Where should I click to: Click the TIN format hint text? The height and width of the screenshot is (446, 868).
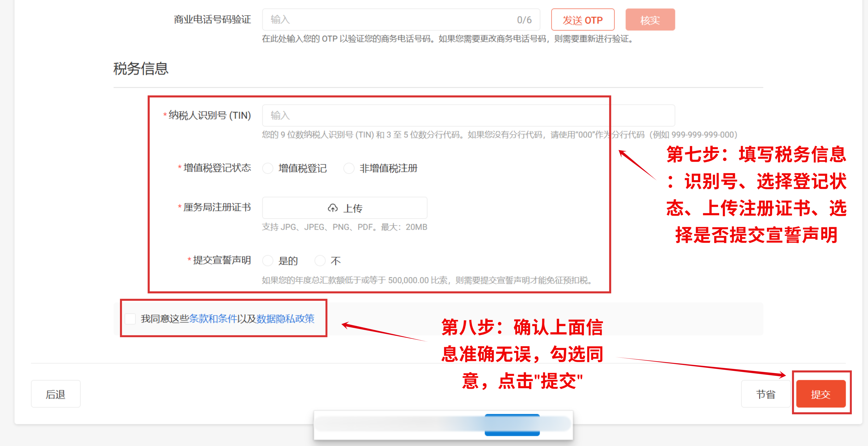click(500, 135)
